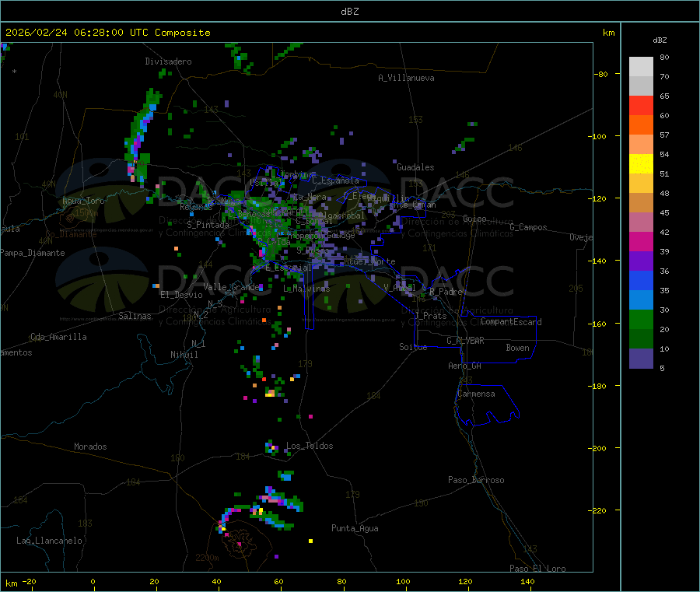The width and height of the screenshot is (700, 592).
Task: Click the El_Desvio map label
Action: (x=181, y=295)
